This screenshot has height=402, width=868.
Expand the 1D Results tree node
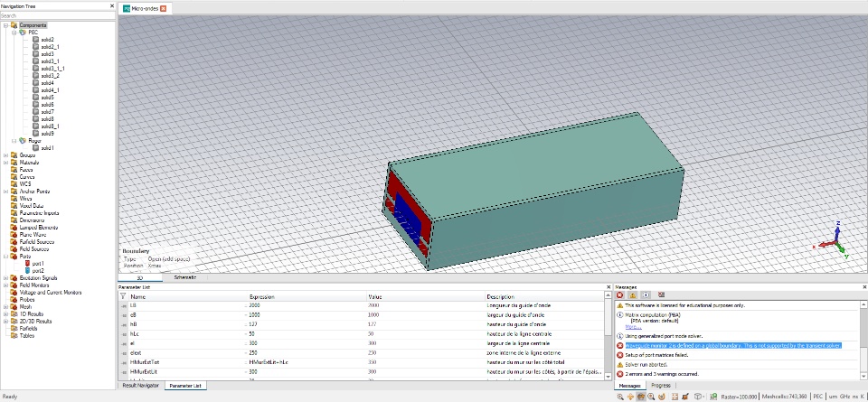[x=5, y=313]
